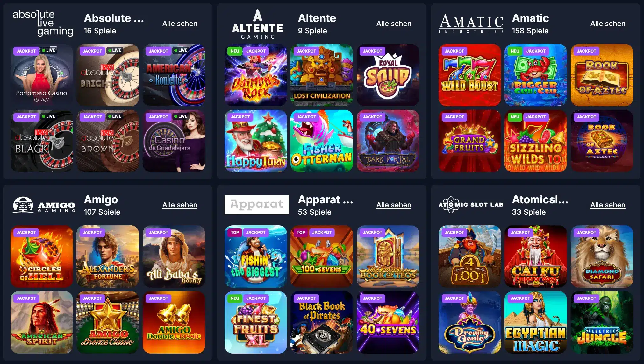Select the Apparat provider logo

coord(257,205)
